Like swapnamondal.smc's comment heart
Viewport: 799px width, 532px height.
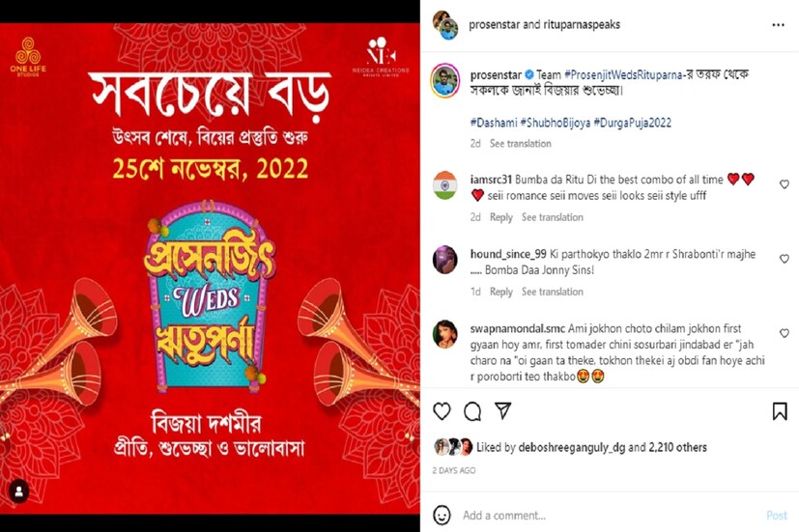click(x=785, y=333)
